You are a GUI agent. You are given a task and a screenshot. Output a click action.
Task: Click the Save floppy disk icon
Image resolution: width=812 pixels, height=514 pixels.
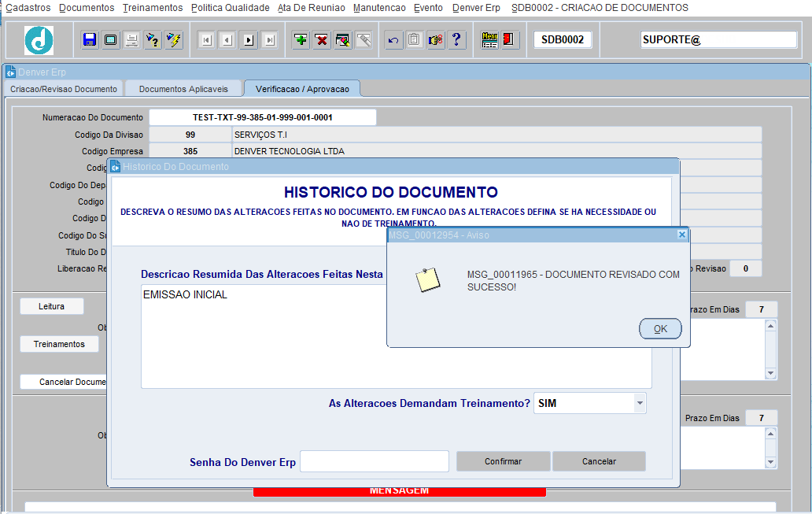tap(90, 40)
